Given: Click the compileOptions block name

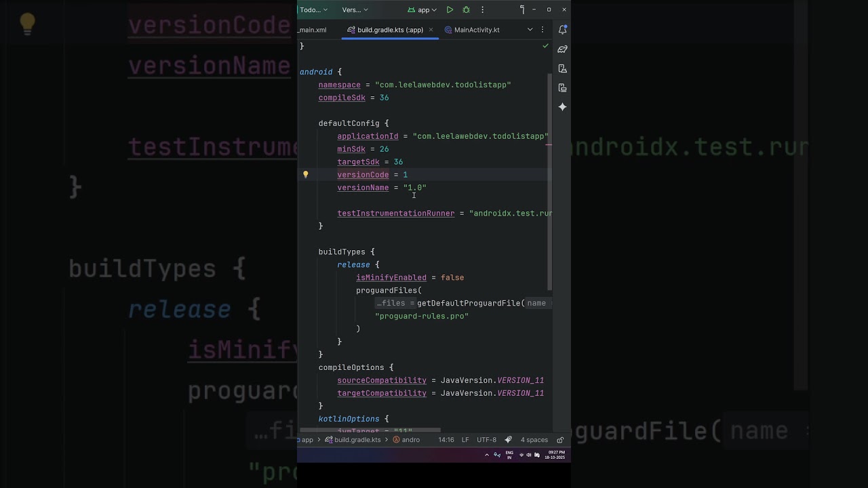Looking at the screenshot, I should 351,367.
